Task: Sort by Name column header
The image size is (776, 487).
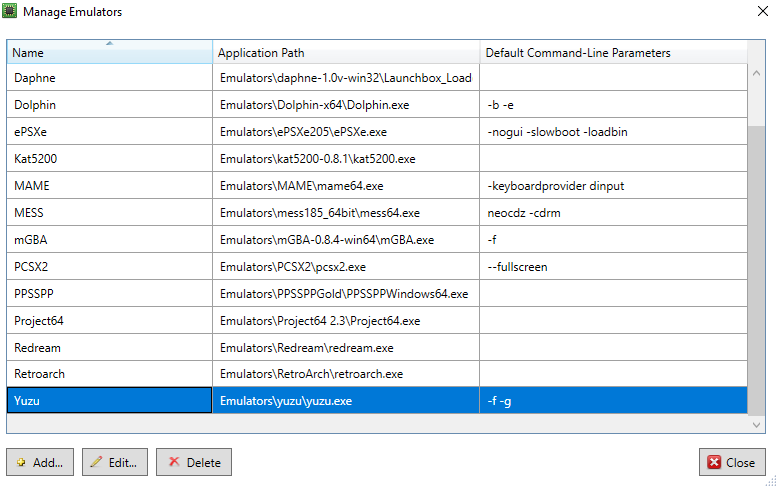Action: click(109, 52)
